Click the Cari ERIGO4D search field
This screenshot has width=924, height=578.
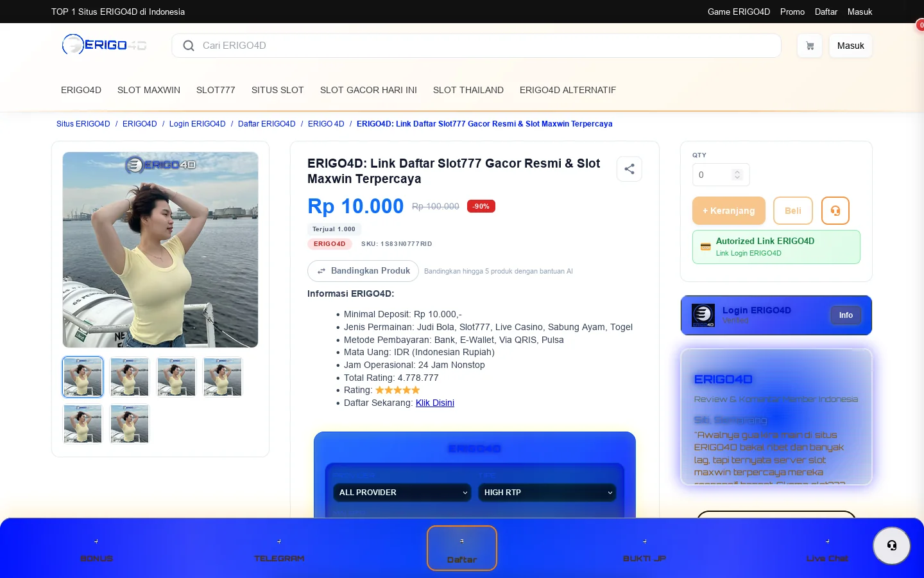click(476, 46)
